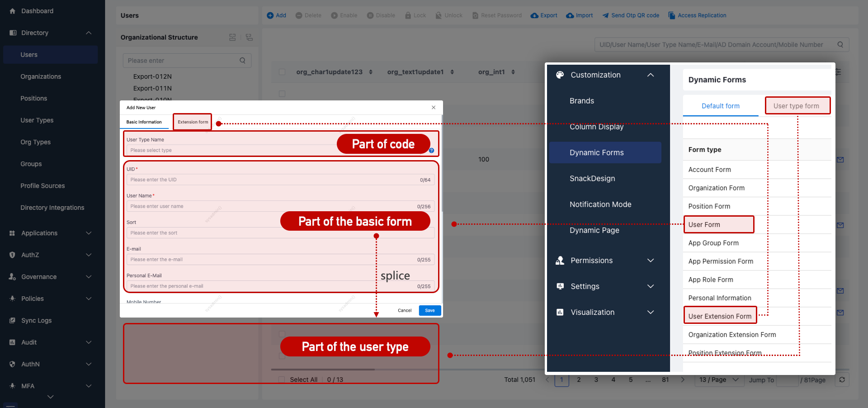The image size is (868, 408).
Task: Click the Add button in the toolbar
Action: click(276, 15)
